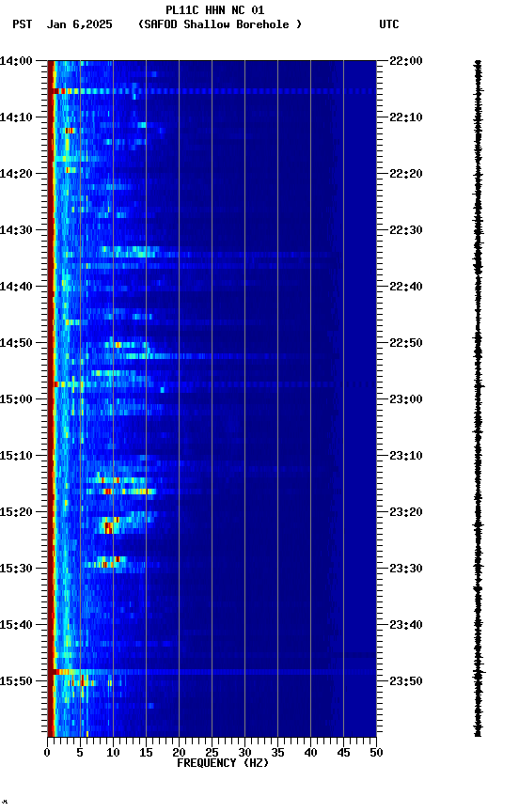The width and height of the screenshot is (519, 812).
Task: Click the 23:20 UTC time label
Action: tap(406, 513)
